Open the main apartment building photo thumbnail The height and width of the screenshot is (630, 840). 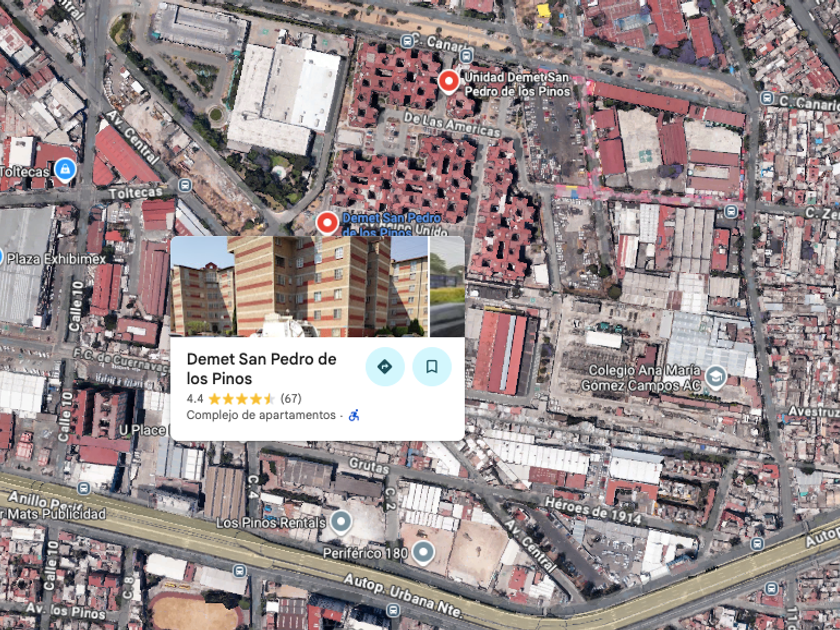pyautogui.click(x=299, y=287)
